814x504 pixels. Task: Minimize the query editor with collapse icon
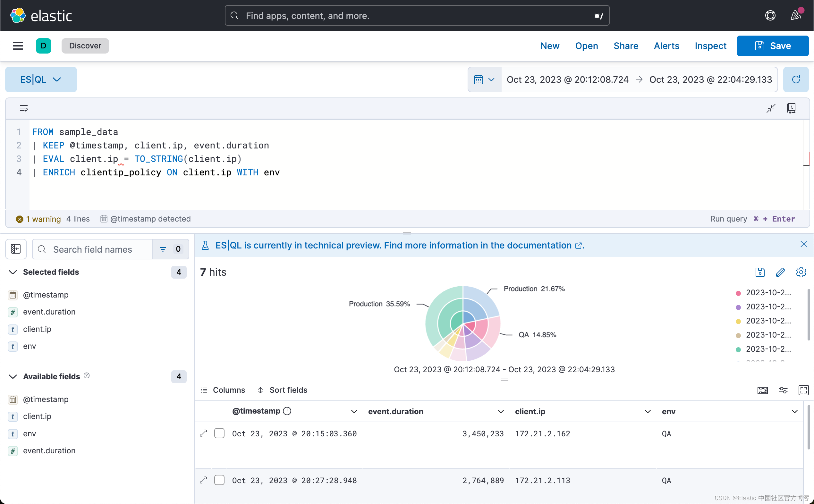(x=771, y=108)
